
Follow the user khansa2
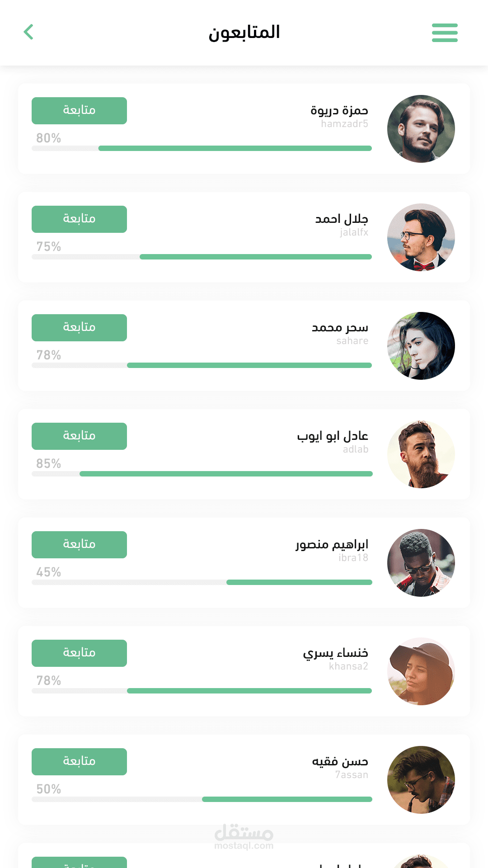coord(79,653)
